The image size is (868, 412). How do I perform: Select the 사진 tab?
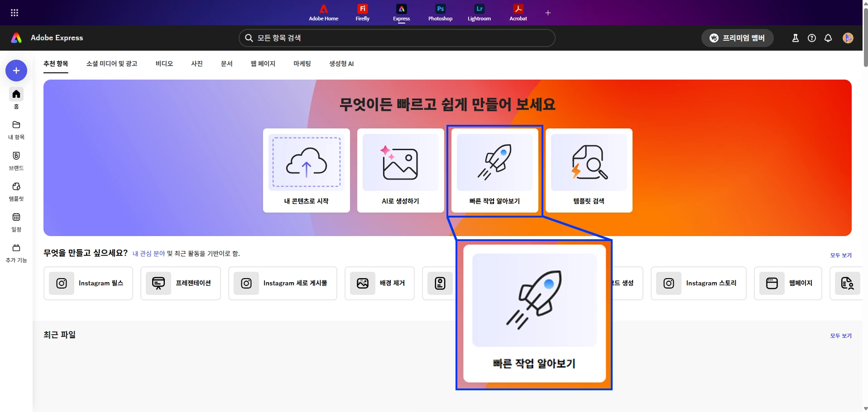(197, 64)
